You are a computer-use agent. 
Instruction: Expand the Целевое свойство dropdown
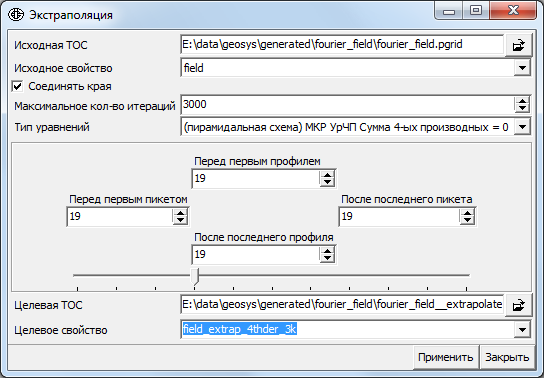point(522,329)
